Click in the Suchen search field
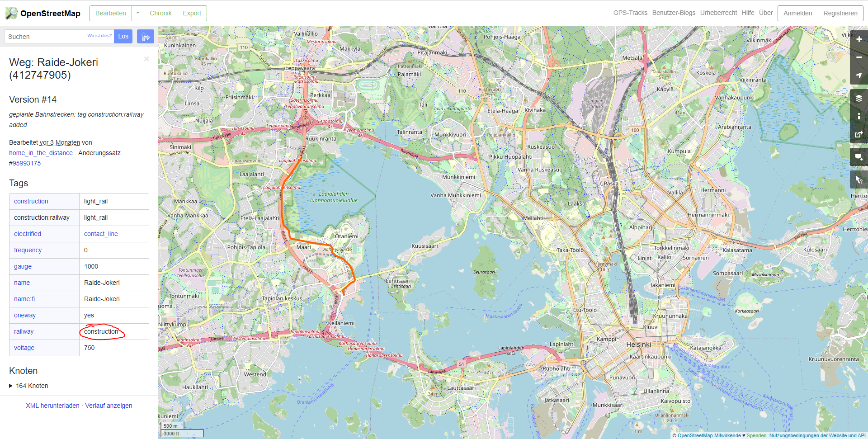 click(x=45, y=37)
